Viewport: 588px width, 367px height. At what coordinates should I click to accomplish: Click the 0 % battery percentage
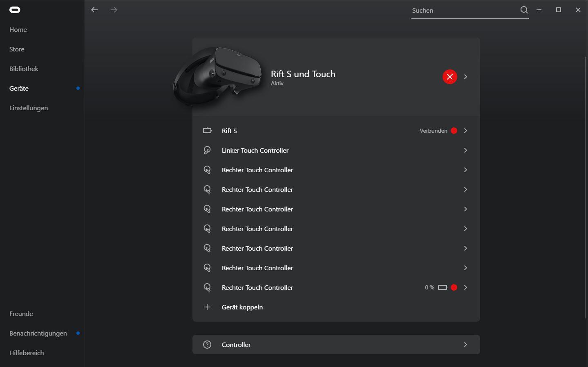429,287
